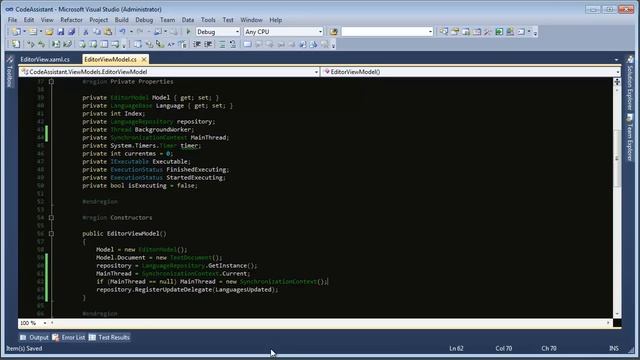640x360 pixels.
Task: Click the vertical scrollbar thumb in editor
Action: [x=617, y=158]
